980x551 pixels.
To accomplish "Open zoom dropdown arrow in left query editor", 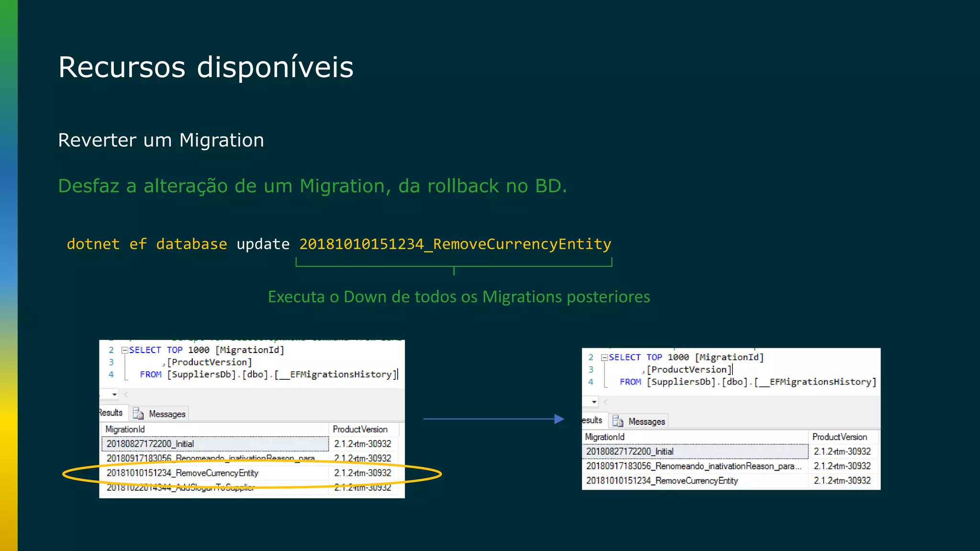I will click(114, 395).
